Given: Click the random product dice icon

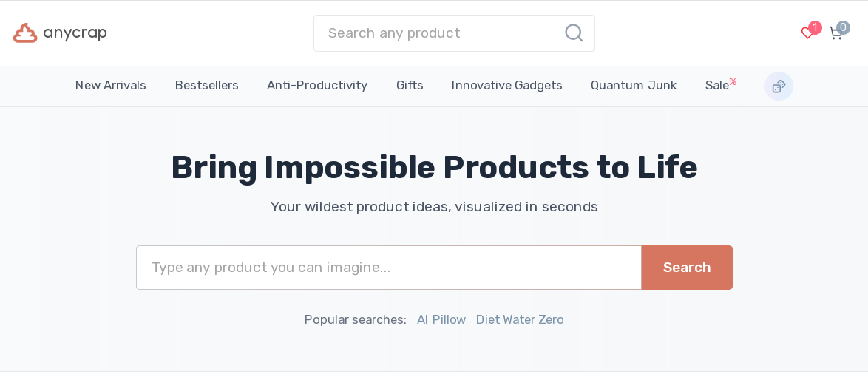Looking at the screenshot, I should (779, 86).
